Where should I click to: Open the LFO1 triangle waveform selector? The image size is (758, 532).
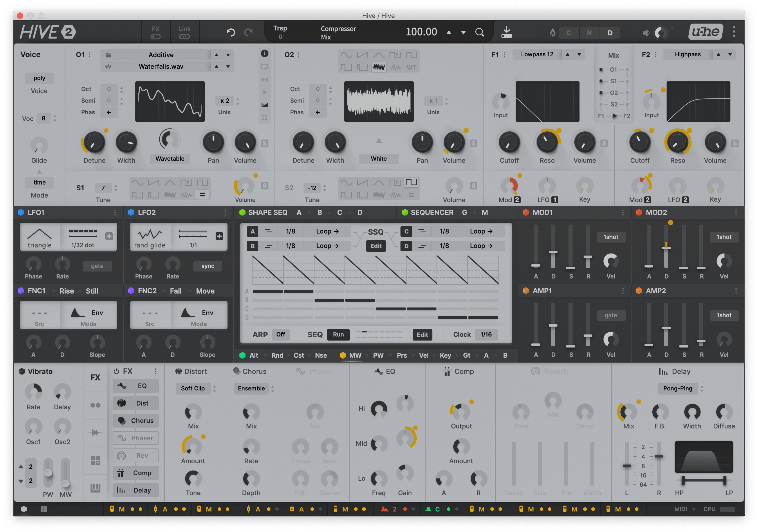coord(40,237)
